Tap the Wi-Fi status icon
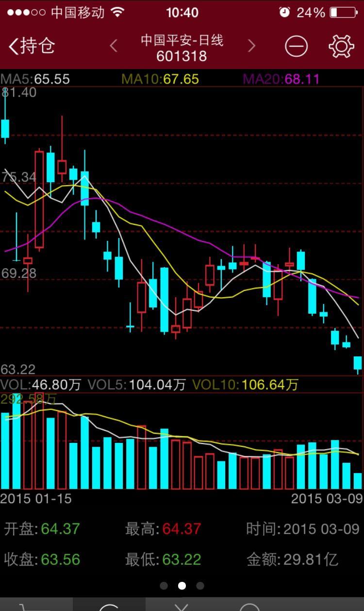Screen dimensions: 364x611 [x=117, y=12]
